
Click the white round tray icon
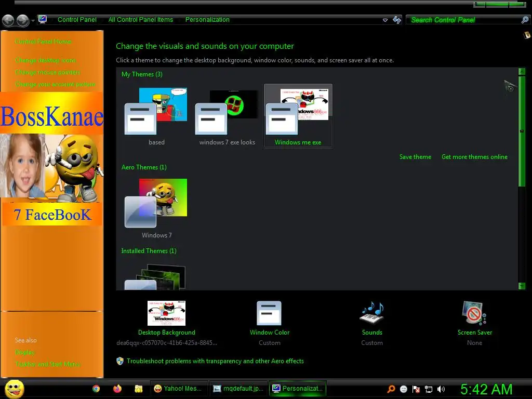tap(403, 389)
